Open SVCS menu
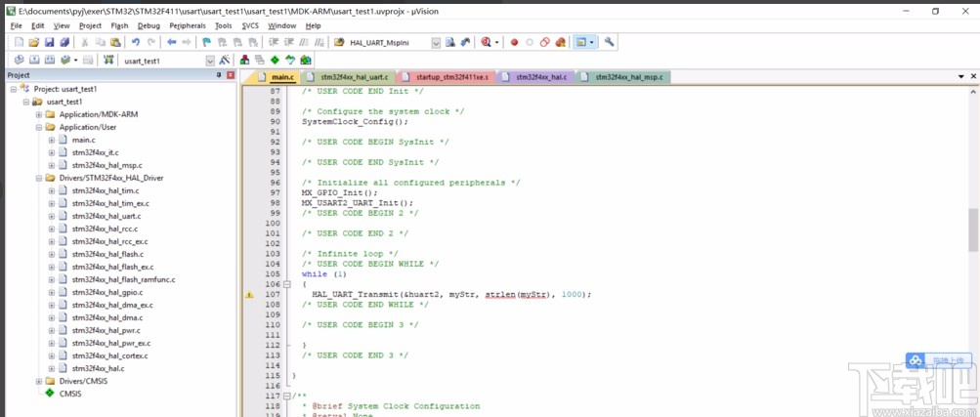 tap(250, 25)
